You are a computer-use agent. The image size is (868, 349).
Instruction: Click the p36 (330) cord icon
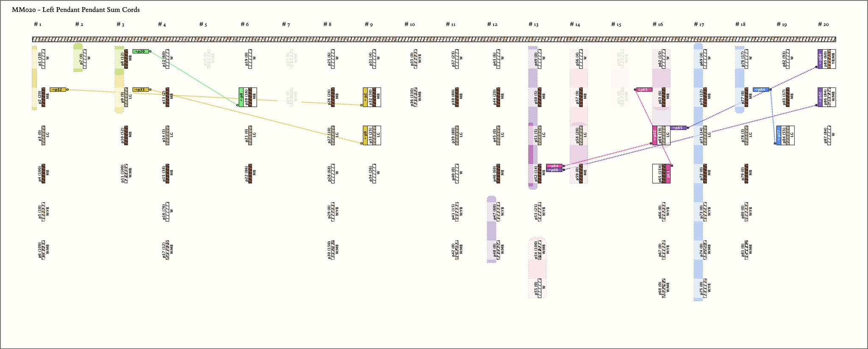coord(415,97)
